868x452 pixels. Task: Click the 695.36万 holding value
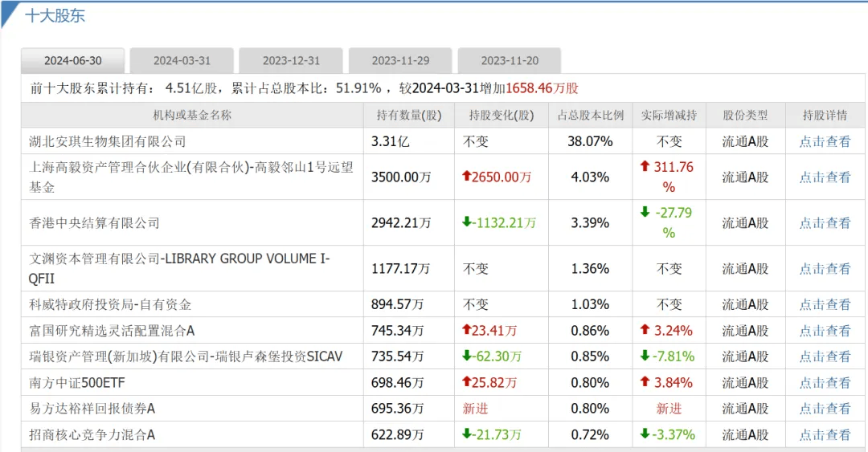[x=398, y=409]
